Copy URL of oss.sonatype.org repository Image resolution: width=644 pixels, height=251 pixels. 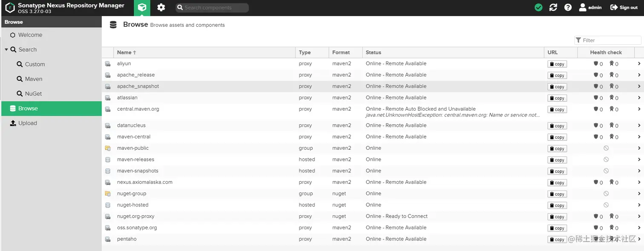557,228
